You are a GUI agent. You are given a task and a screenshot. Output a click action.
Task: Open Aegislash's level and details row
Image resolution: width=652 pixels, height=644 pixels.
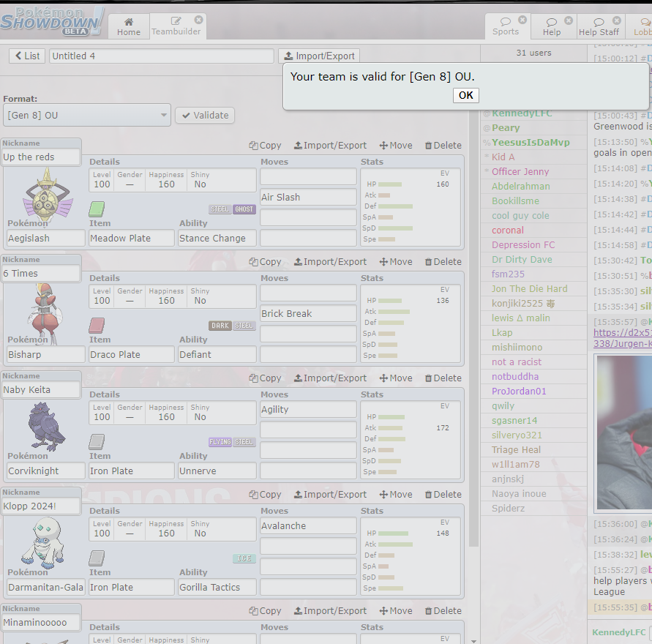pyautogui.click(x=173, y=180)
